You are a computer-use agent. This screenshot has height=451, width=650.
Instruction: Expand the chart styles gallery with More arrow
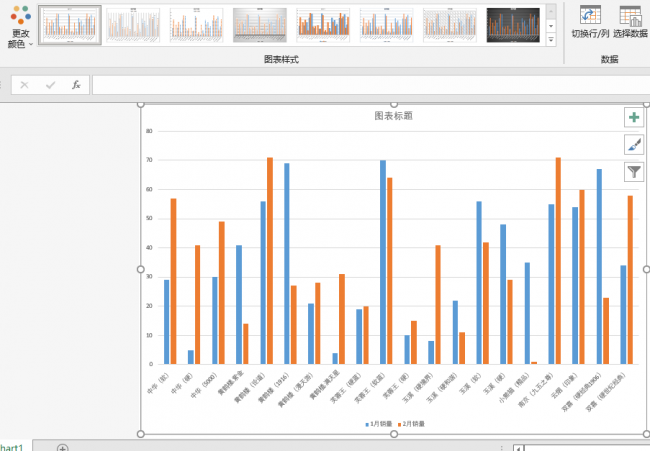click(x=551, y=40)
